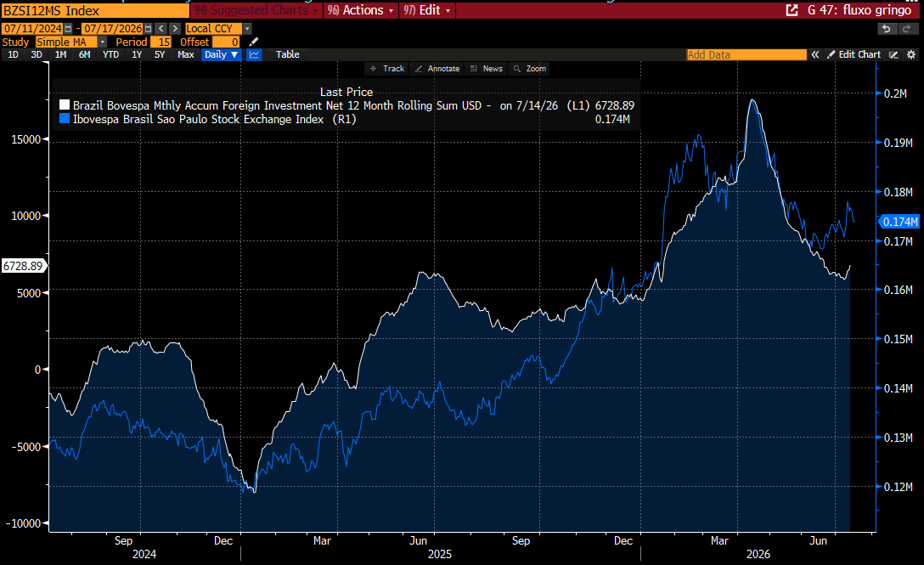Open the start date calendar picker

point(68,28)
